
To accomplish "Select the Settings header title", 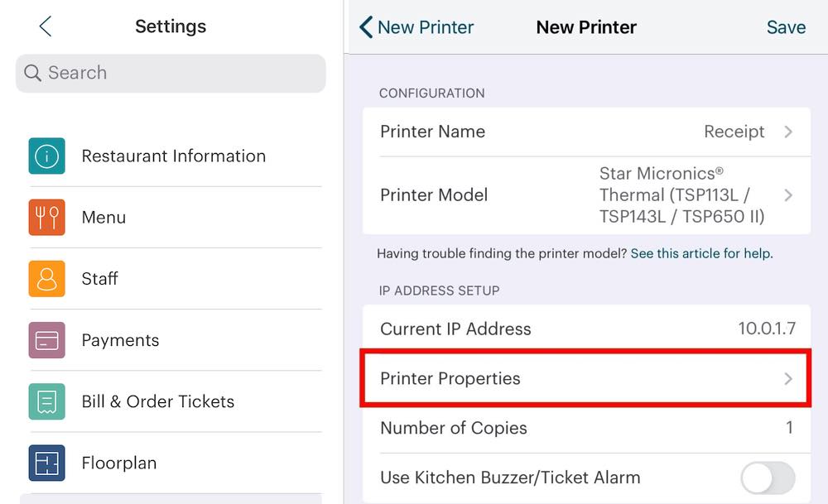I will 170,26.
